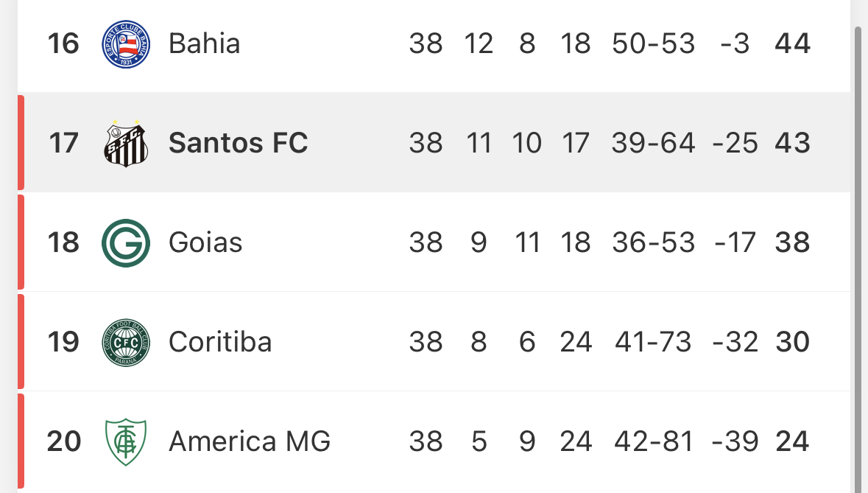Image resolution: width=868 pixels, height=493 pixels.
Task: Select the Goias team name
Action: pos(205,242)
